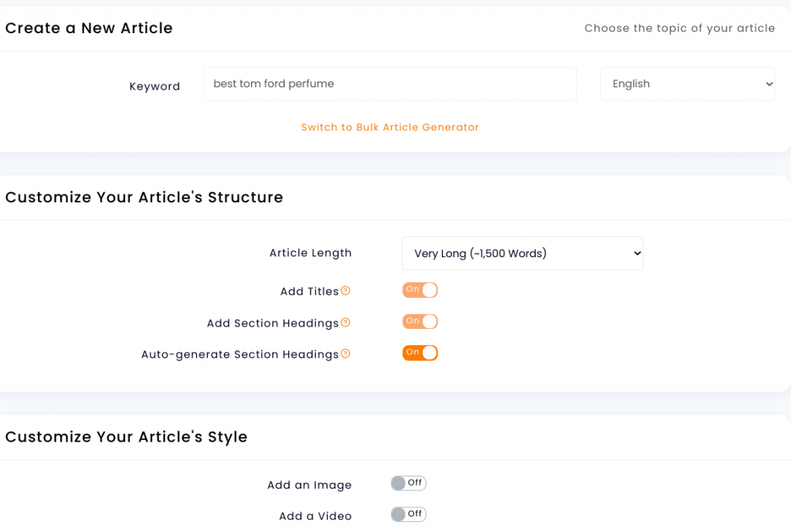Click the Keyword input field
Image resolution: width=791 pixels, height=532 pixels.
point(390,83)
